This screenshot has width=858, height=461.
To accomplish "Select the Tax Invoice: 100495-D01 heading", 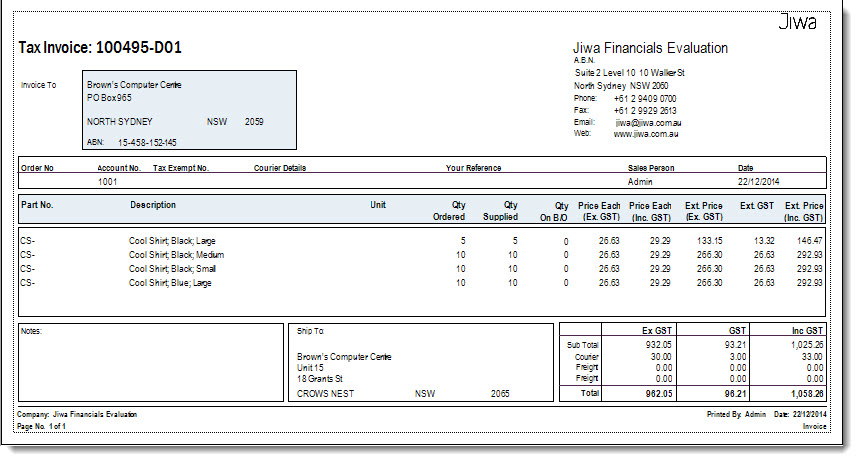I will tap(100, 48).
